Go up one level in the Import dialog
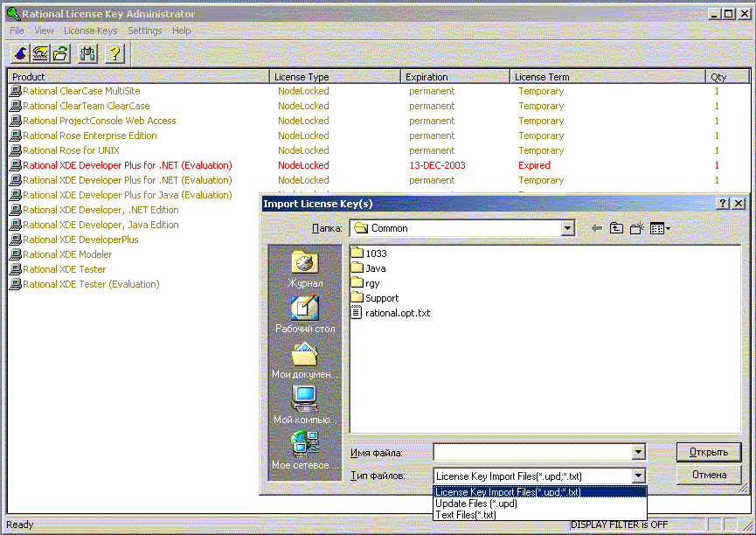 616,227
